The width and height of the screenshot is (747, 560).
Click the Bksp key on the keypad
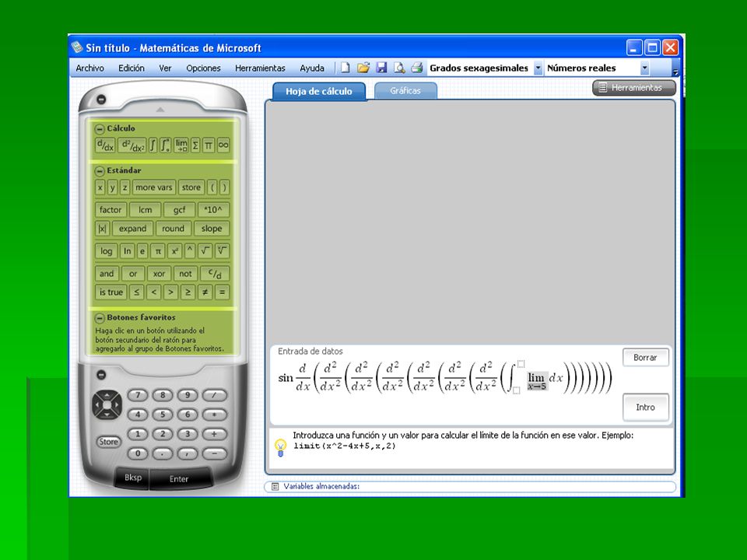tap(133, 477)
